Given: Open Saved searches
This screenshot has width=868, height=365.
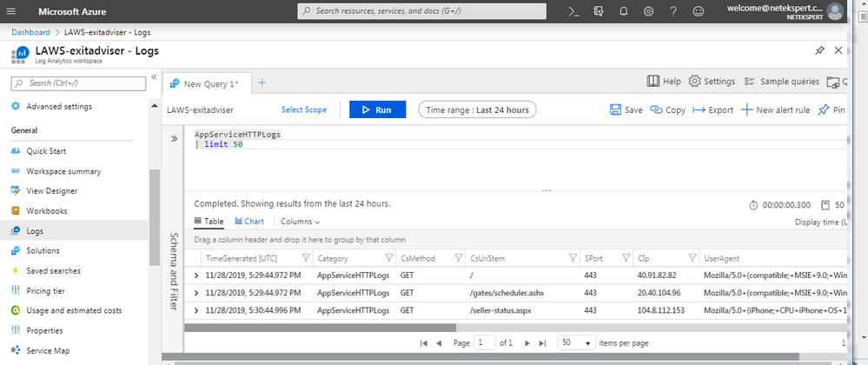Looking at the screenshot, I should (53, 271).
